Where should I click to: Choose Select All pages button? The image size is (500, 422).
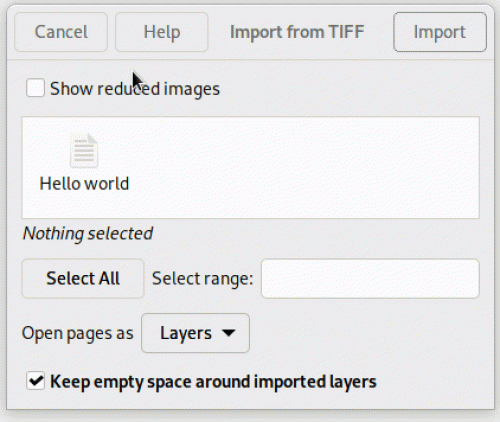83,278
